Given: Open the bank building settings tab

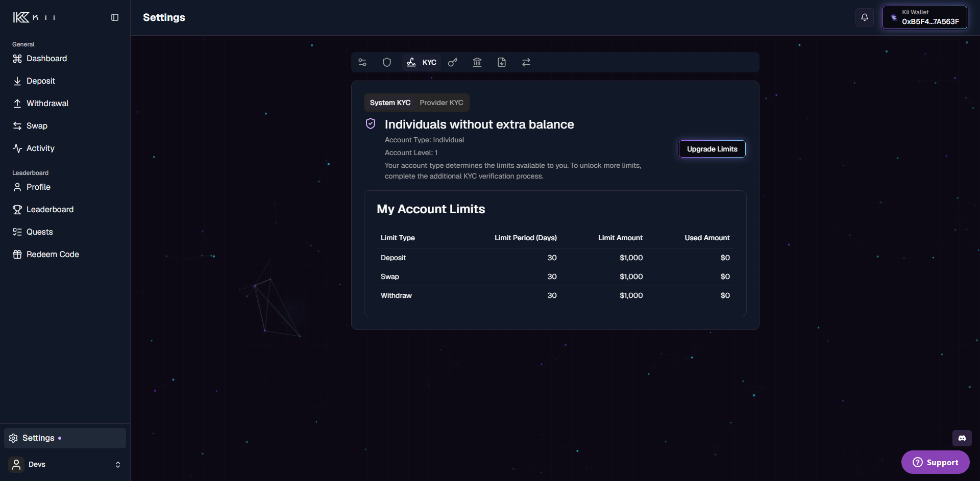Looking at the screenshot, I should (477, 62).
